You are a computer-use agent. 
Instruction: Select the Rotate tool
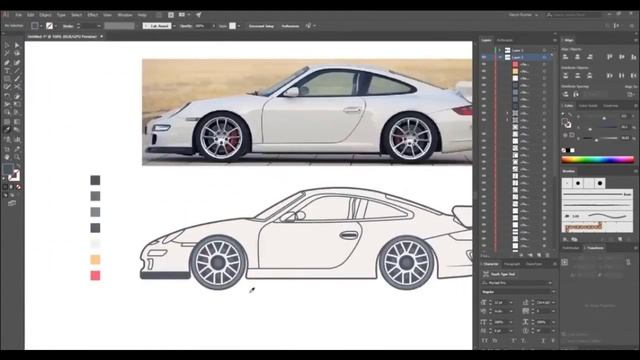pos(7,96)
